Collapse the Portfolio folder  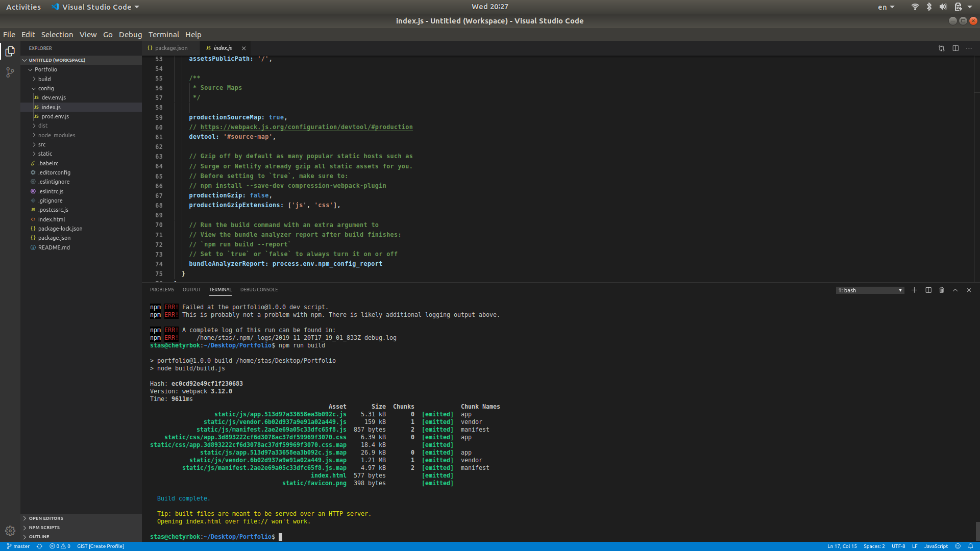point(82,69)
